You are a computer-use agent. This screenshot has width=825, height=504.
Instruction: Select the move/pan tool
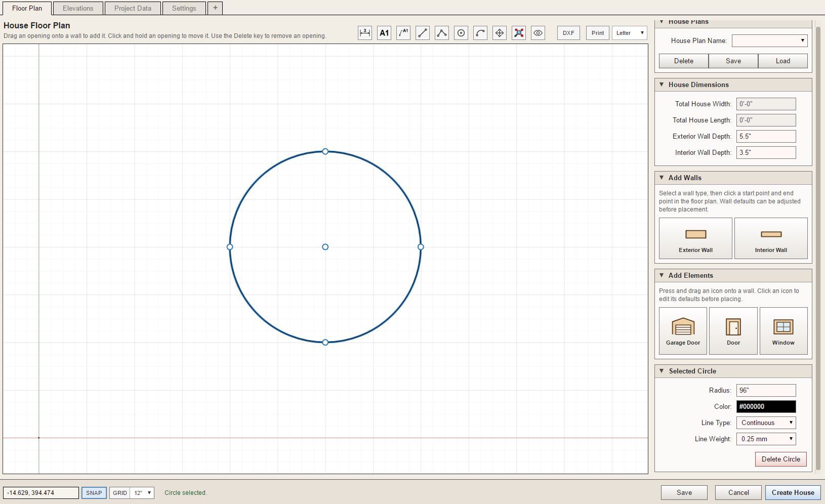point(500,33)
